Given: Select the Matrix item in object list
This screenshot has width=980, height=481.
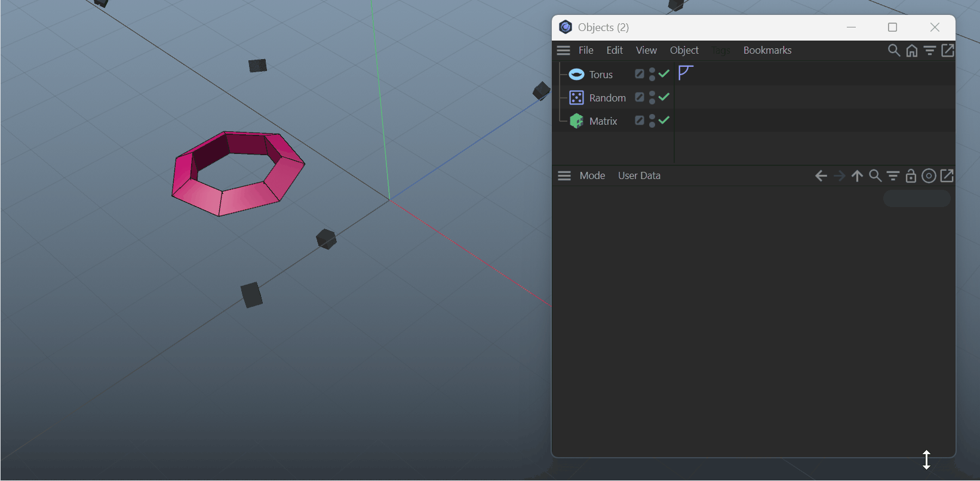Looking at the screenshot, I should click(x=603, y=121).
